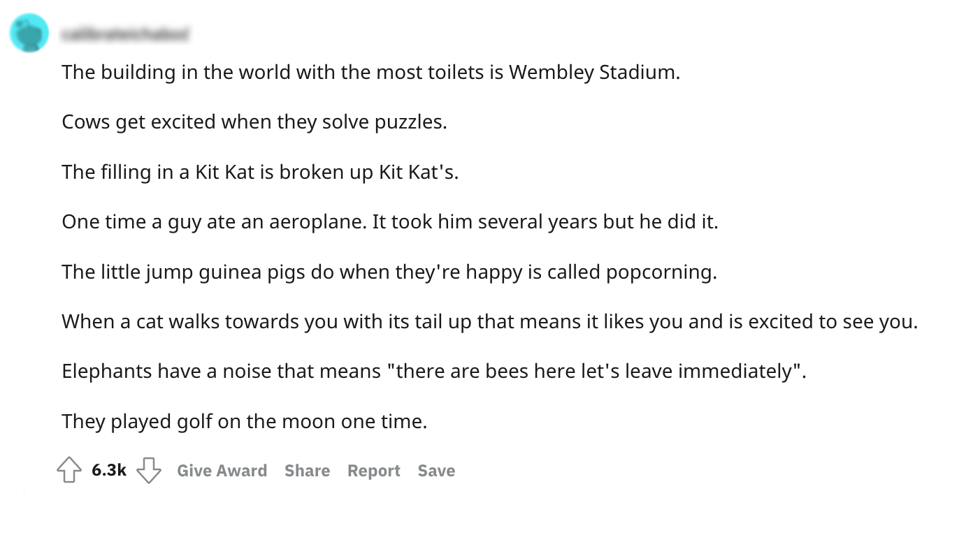Screen dimensions: 980x542
Task: Click the golf on the moon line
Action: point(244,422)
